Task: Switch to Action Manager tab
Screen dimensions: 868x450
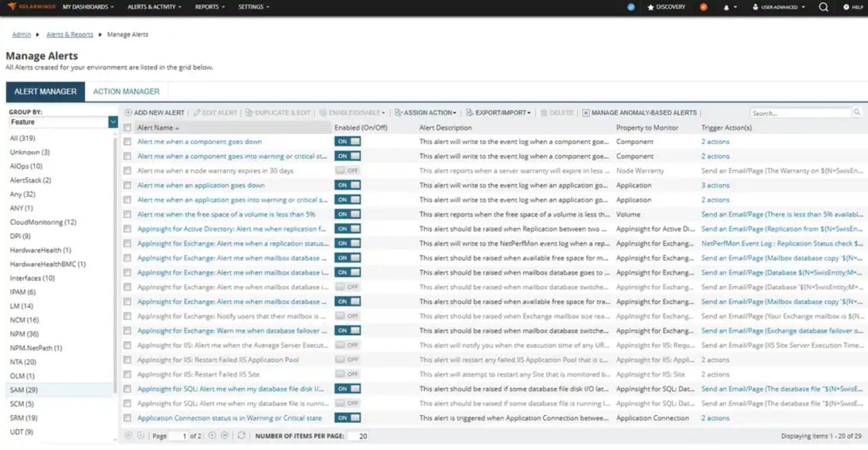Action: pos(126,91)
